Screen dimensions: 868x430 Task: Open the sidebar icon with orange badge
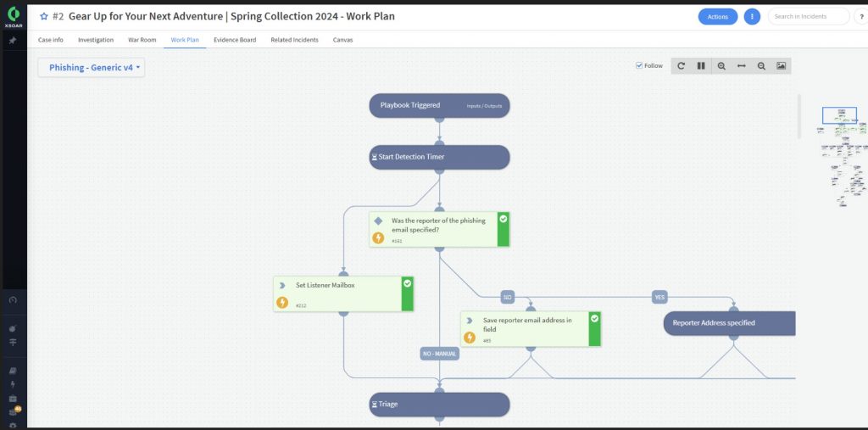(14, 411)
